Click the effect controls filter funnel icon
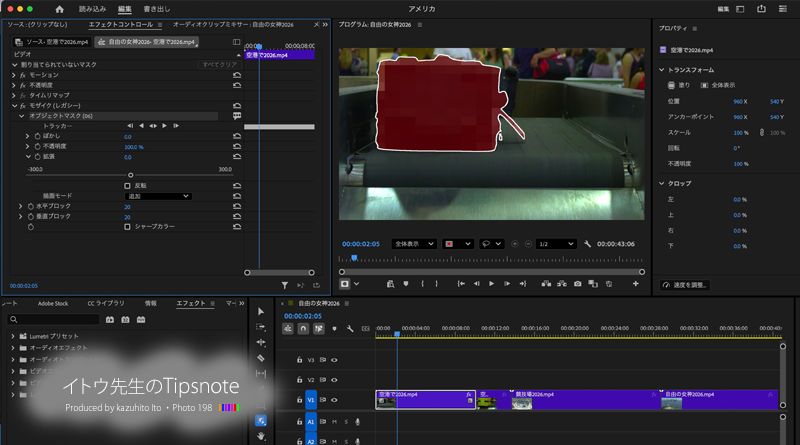The height and width of the screenshot is (445, 800). 285,285
